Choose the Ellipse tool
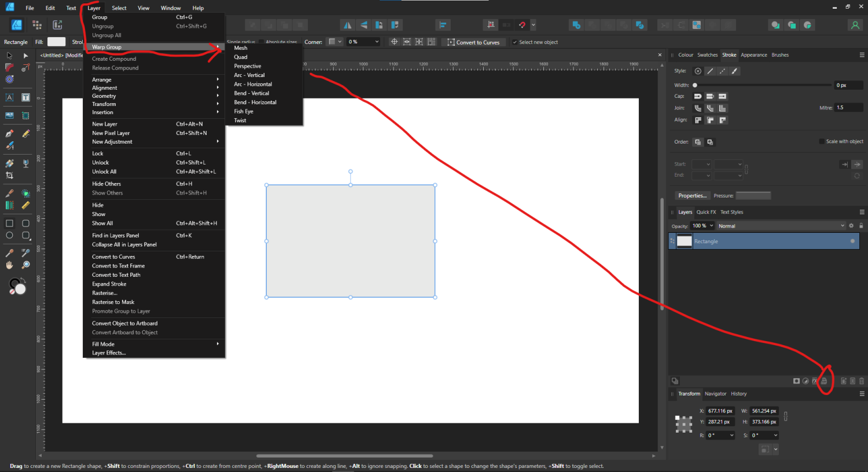 (x=9, y=235)
